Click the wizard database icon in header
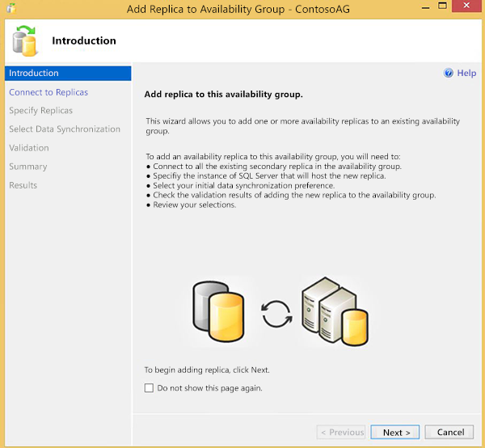This screenshot has width=485, height=448. click(25, 41)
